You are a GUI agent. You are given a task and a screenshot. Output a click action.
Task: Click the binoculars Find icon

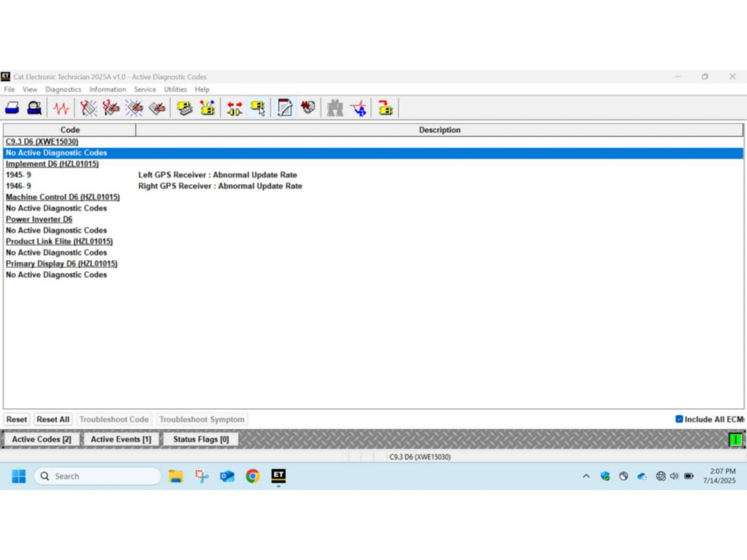click(x=335, y=108)
